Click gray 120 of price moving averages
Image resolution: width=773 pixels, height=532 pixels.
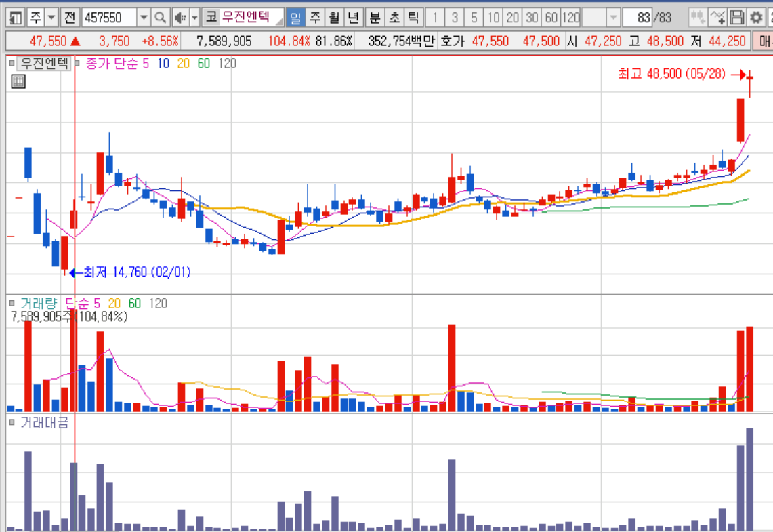tap(227, 64)
